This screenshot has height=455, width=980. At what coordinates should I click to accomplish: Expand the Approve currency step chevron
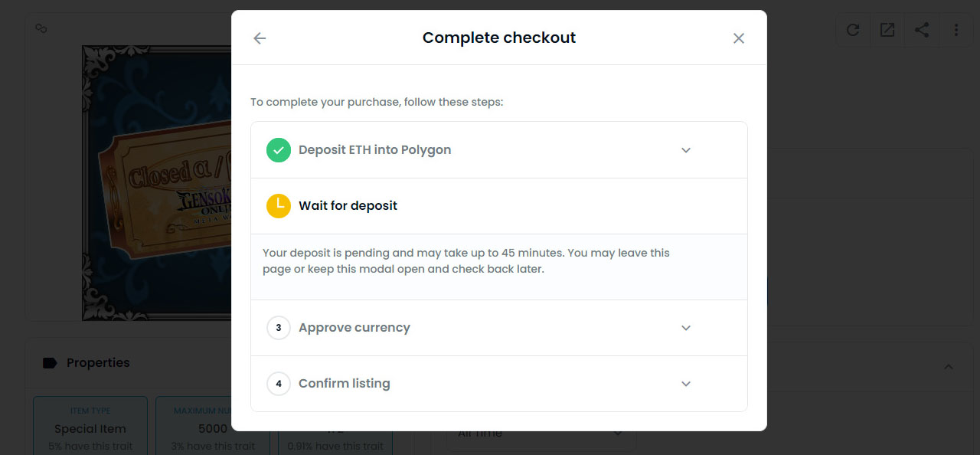[686, 328]
